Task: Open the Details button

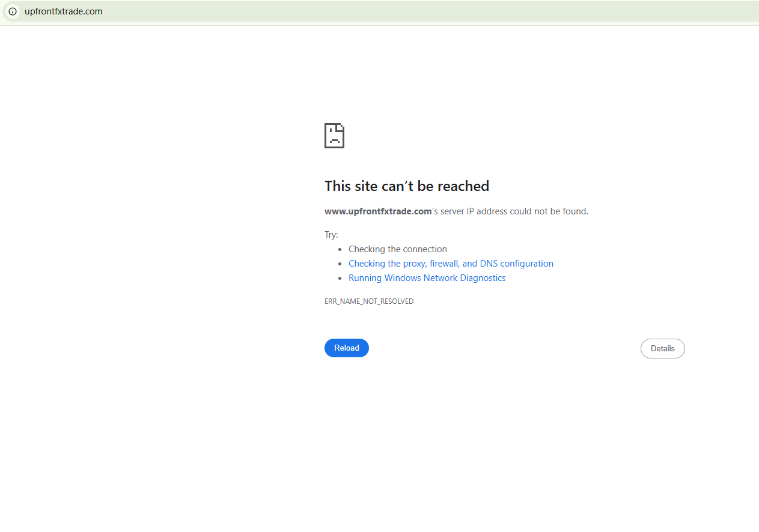Action: point(663,349)
